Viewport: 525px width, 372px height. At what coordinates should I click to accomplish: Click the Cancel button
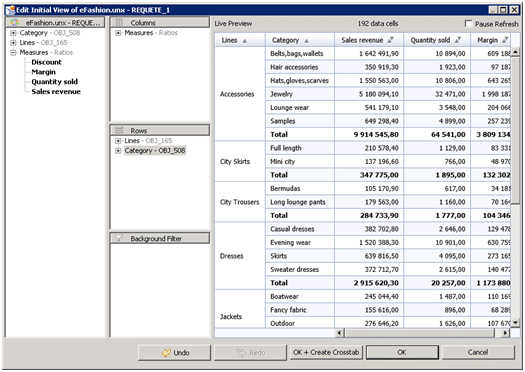(x=478, y=352)
